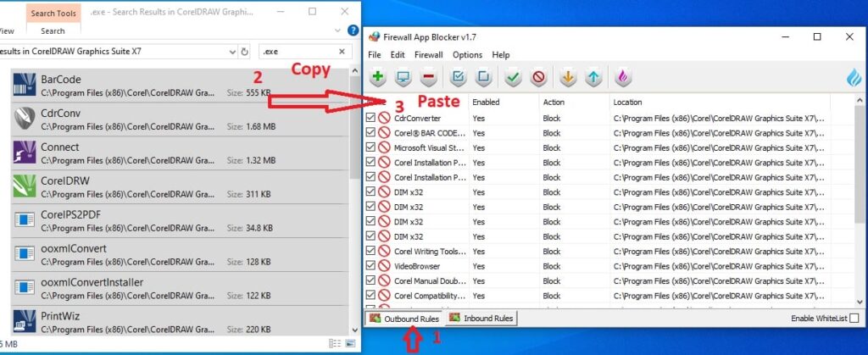
Task: Click the VideoBrowser rule name
Action: 417,266
